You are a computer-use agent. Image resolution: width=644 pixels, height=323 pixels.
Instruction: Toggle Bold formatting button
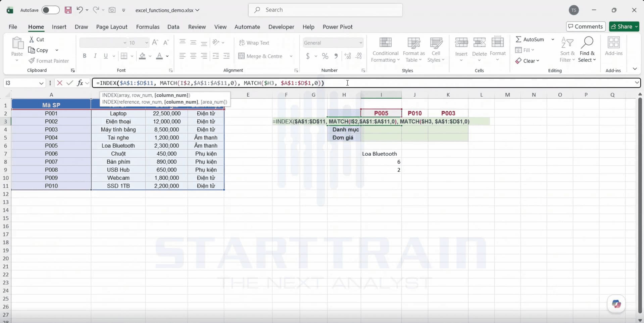pyautogui.click(x=85, y=56)
